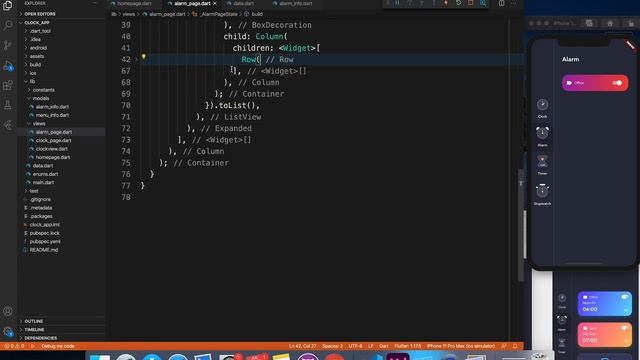Viewport: 640px width, 360px height.
Task: Click the Ln 42, Col 27 status indicator
Action: point(302,346)
